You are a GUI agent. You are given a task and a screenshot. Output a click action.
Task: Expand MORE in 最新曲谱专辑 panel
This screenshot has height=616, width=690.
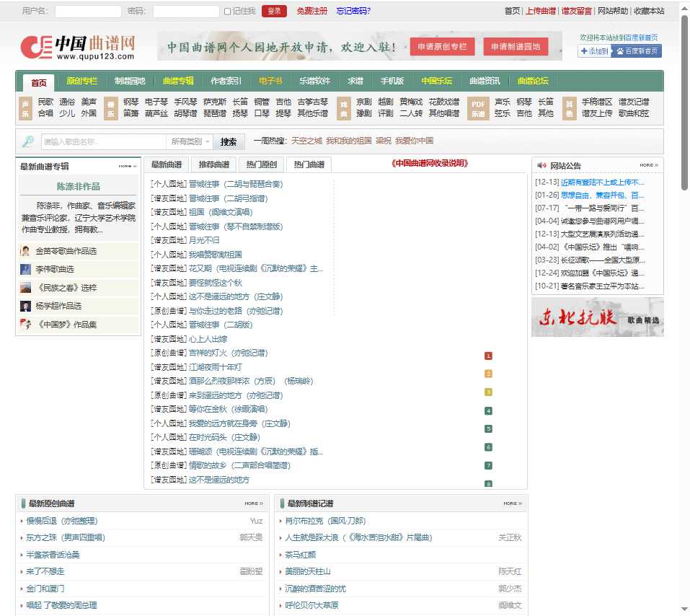(128, 166)
